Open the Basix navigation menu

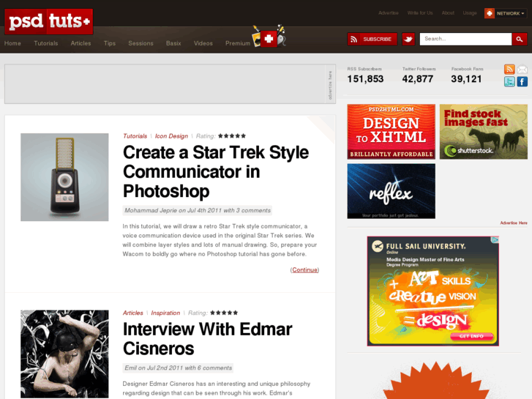click(173, 43)
